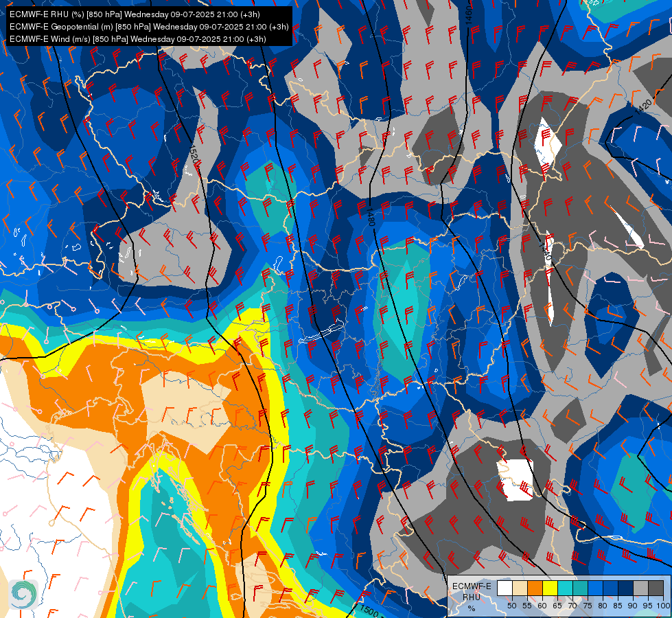Click the legend tick value 100
This screenshot has width=672, height=618.
(663, 606)
